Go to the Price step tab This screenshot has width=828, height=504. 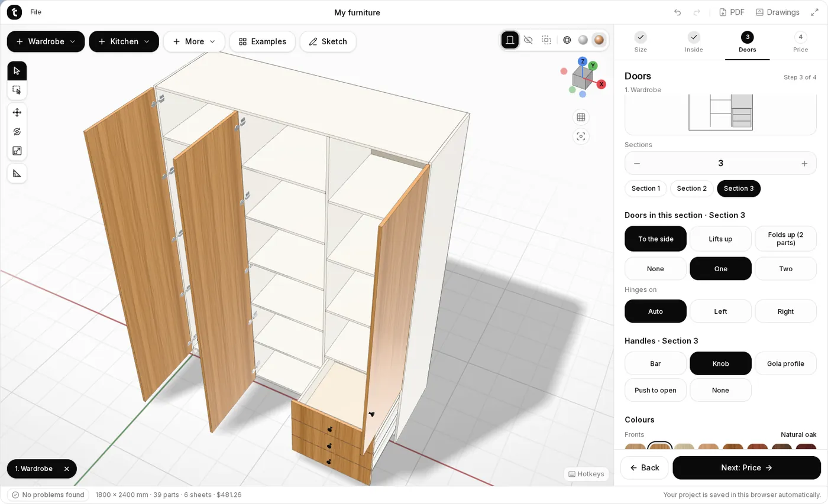(800, 43)
